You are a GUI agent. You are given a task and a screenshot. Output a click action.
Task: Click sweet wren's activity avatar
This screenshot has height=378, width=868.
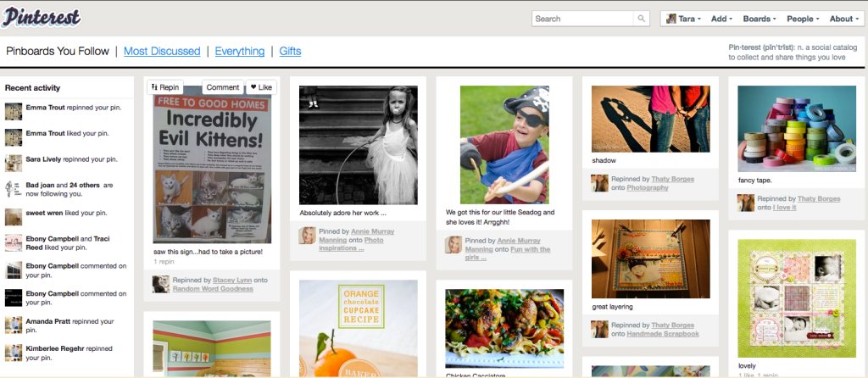pos(14,216)
